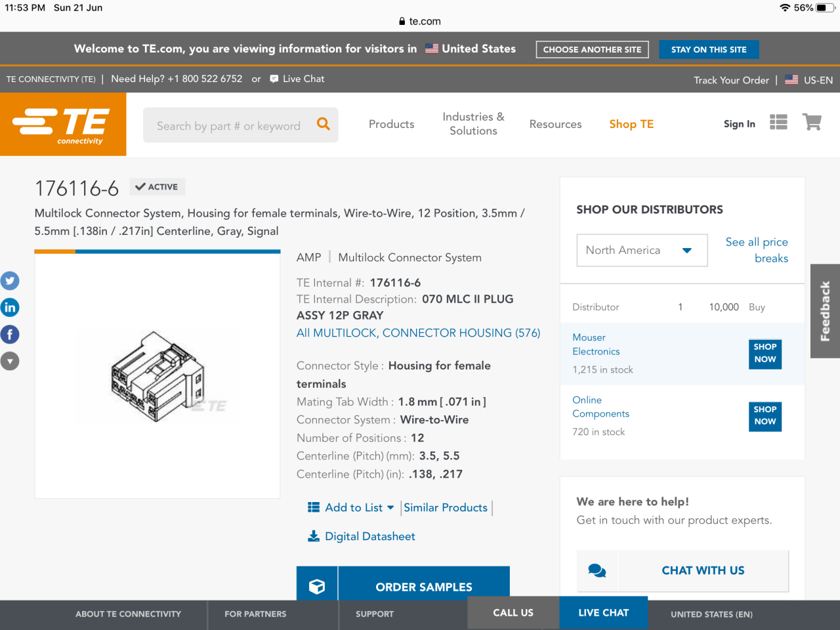Click the Chat With Us button
Screen dimensions: 840x630
click(682, 571)
